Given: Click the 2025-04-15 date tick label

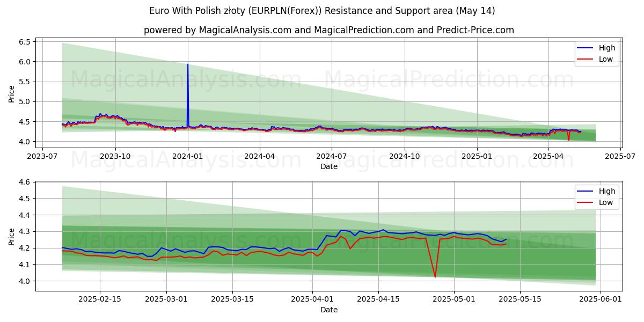Looking at the screenshot, I should click(379, 299).
